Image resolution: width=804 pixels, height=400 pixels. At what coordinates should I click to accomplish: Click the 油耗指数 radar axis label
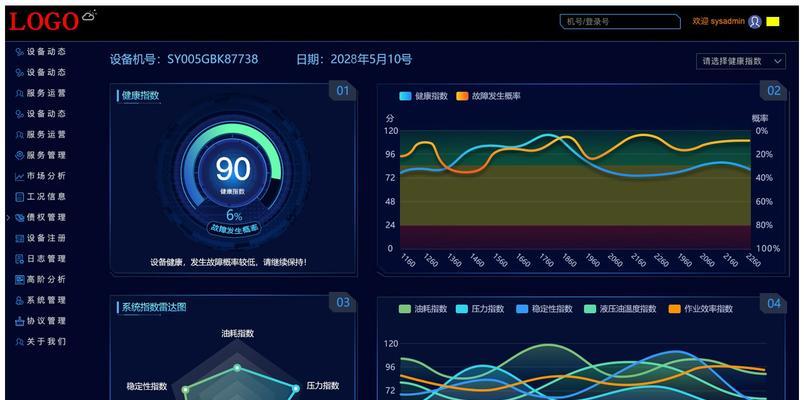pyautogui.click(x=237, y=333)
